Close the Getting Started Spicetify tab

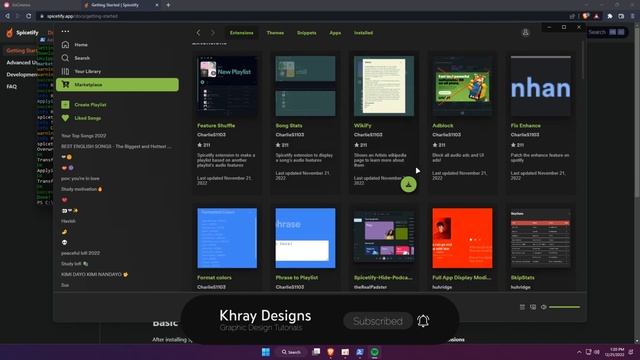(x=157, y=5)
